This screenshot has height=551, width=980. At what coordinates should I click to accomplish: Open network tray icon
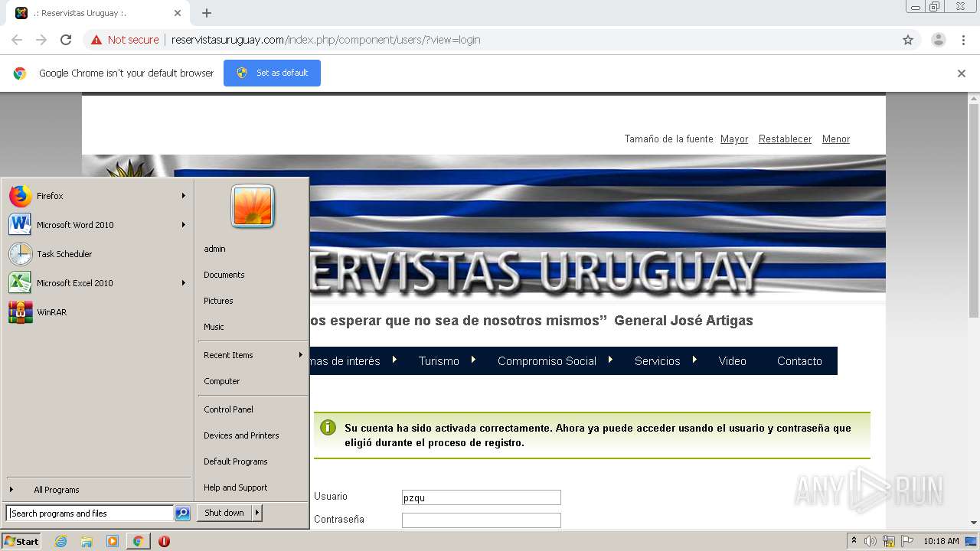point(889,541)
